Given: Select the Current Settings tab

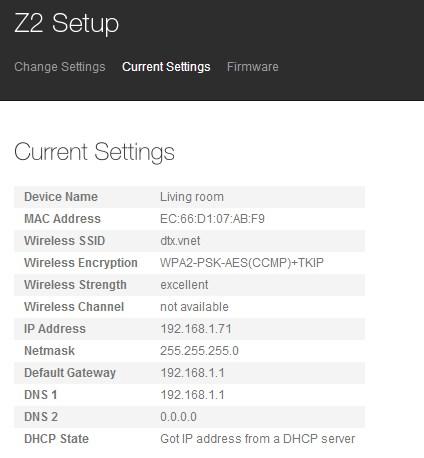Looking at the screenshot, I should (166, 67).
